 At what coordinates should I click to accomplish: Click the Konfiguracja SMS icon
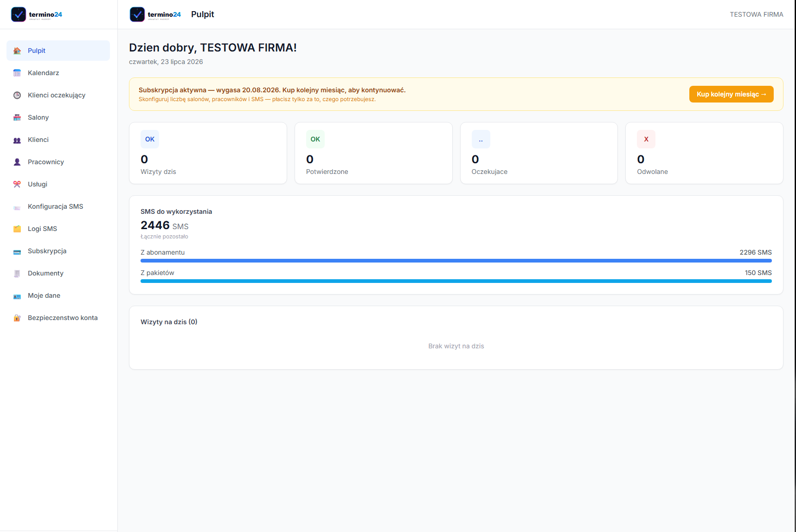17,207
